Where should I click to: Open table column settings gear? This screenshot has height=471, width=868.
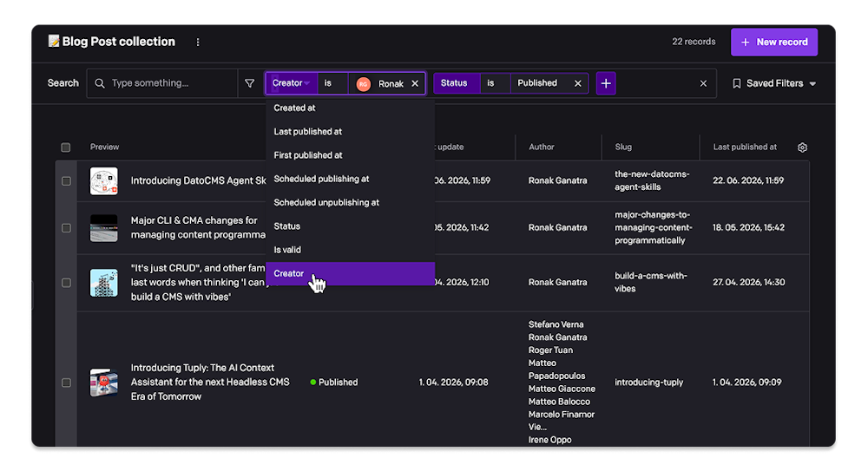point(802,147)
